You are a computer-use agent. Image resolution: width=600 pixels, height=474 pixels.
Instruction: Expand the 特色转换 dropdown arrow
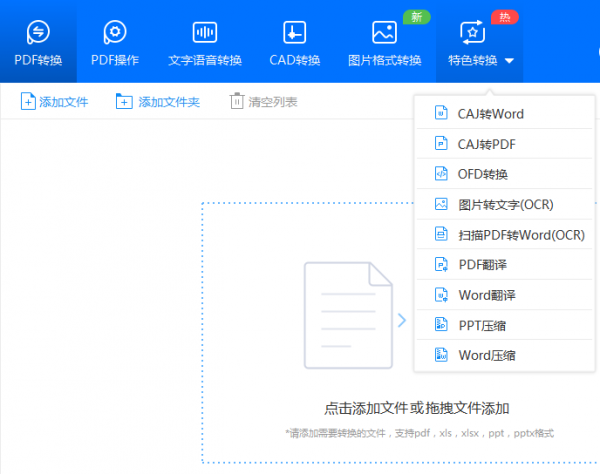[509, 60]
